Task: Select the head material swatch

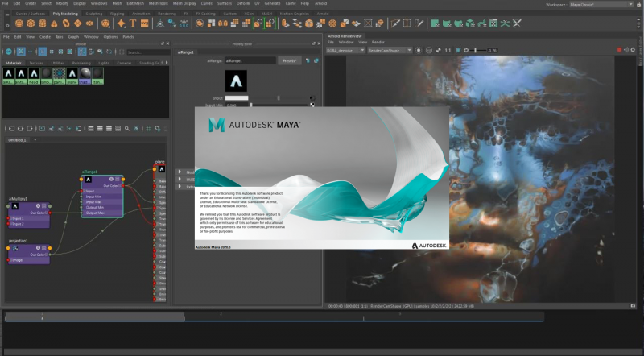Action: pos(34,76)
